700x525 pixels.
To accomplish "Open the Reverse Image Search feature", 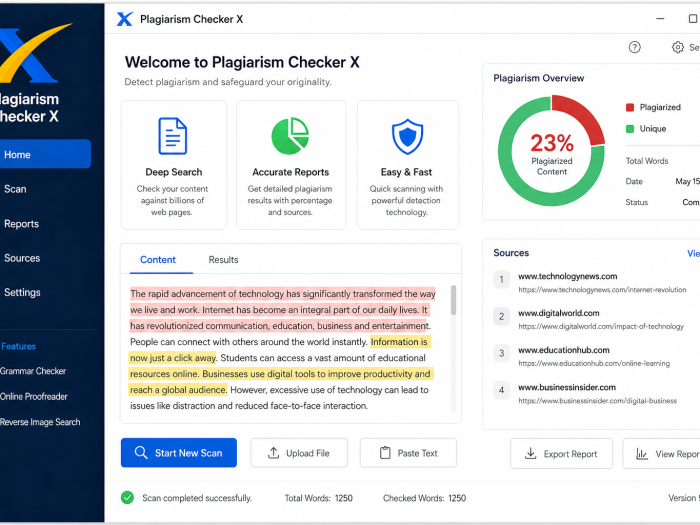I will [x=40, y=422].
